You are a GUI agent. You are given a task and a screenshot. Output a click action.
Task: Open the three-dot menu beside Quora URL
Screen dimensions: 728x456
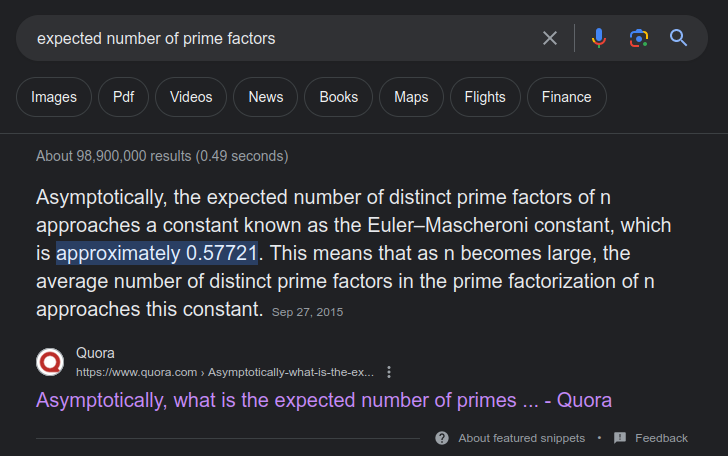(x=389, y=372)
